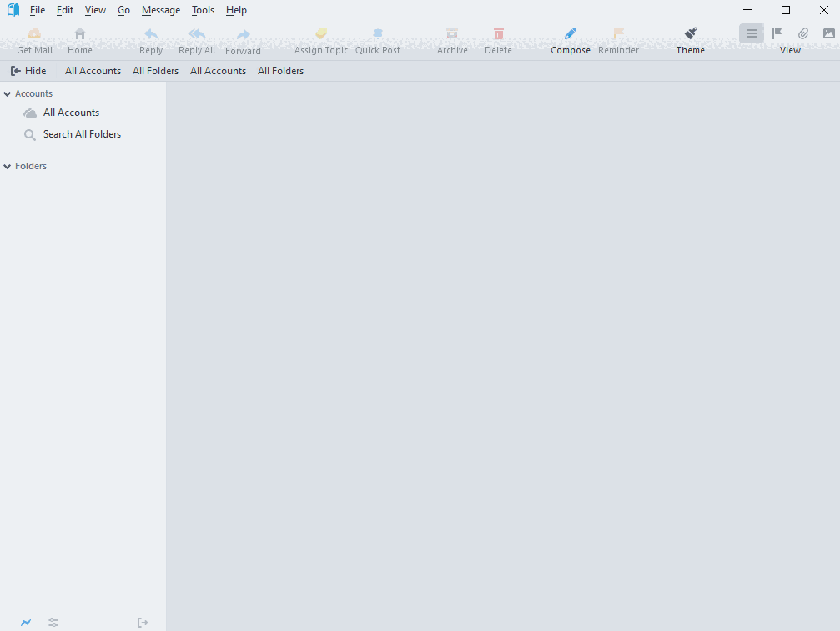Viewport: 840px width, 631px height.
Task: Toggle the list view icon under View
Action: [752, 33]
